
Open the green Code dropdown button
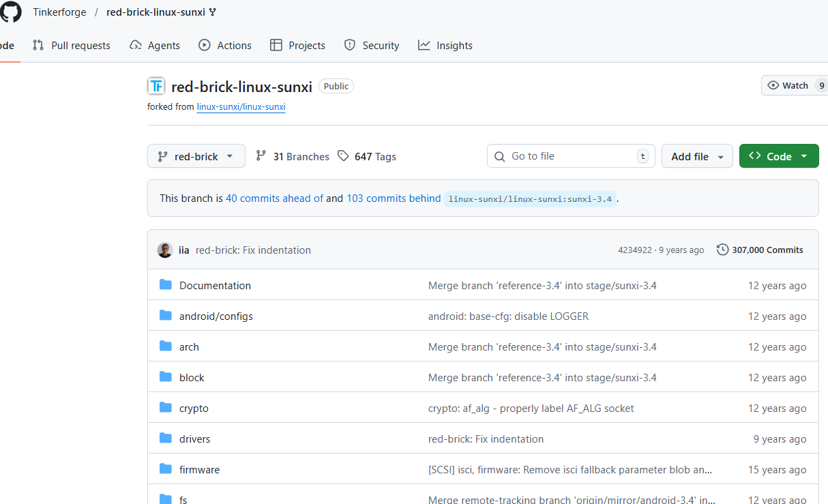click(778, 156)
